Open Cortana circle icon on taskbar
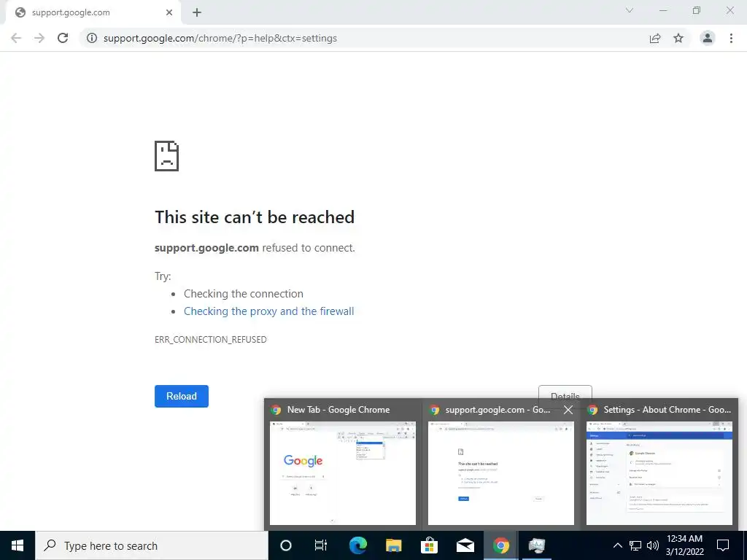The image size is (747, 560). pos(285,545)
